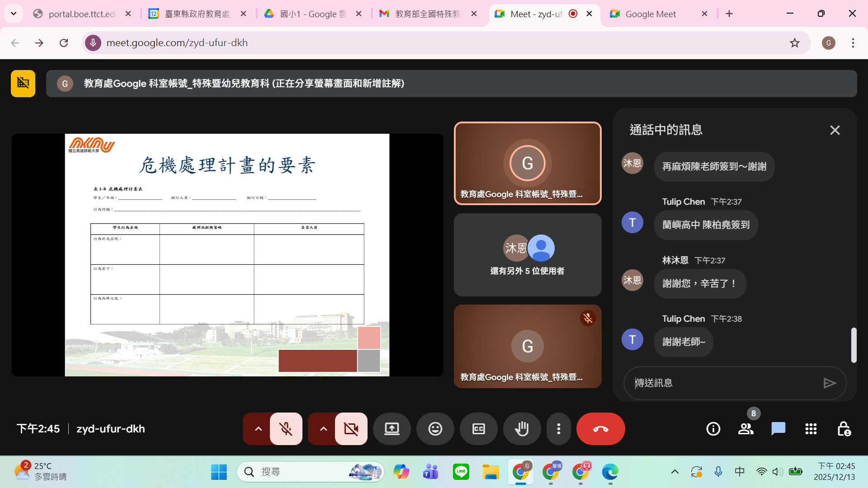Open more options three-dot menu

click(559, 429)
